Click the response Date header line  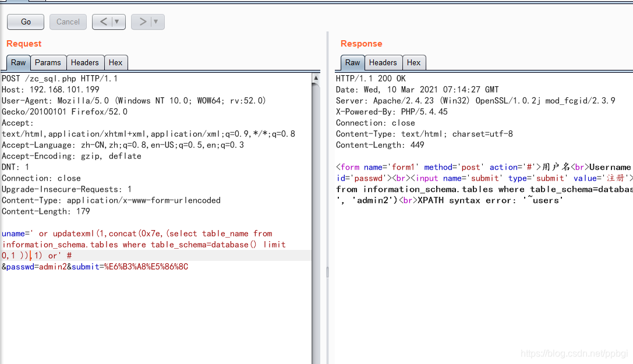click(x=417, y=90)
